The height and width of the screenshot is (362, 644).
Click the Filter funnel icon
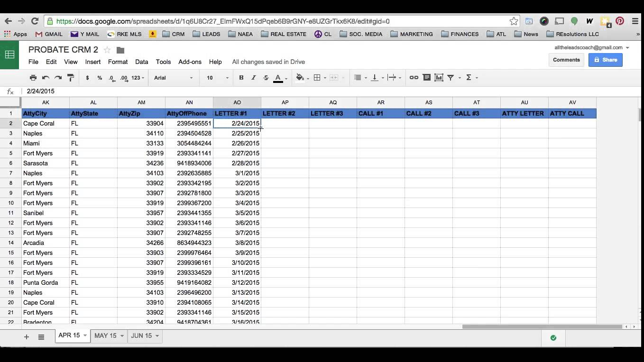point(451,78)
